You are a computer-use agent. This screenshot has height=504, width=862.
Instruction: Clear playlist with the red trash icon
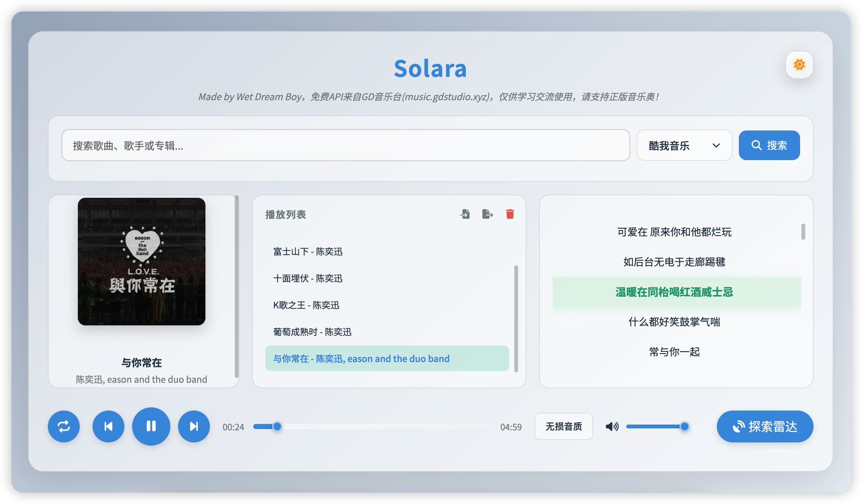[x=510, y=214]
